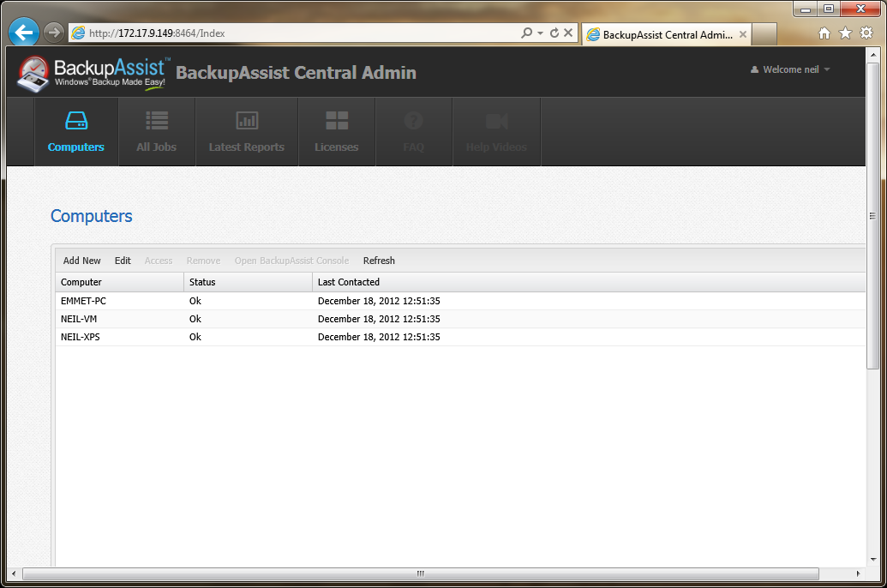
Task: Select the NEIL-XPS row
Action: pyautogui.click(x=460, y=338)
